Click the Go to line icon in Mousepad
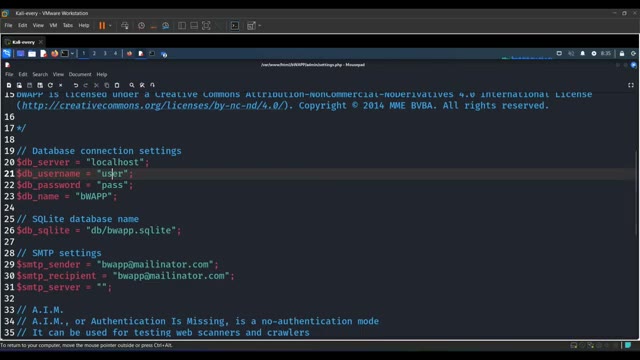 click(x=152, y=85)
